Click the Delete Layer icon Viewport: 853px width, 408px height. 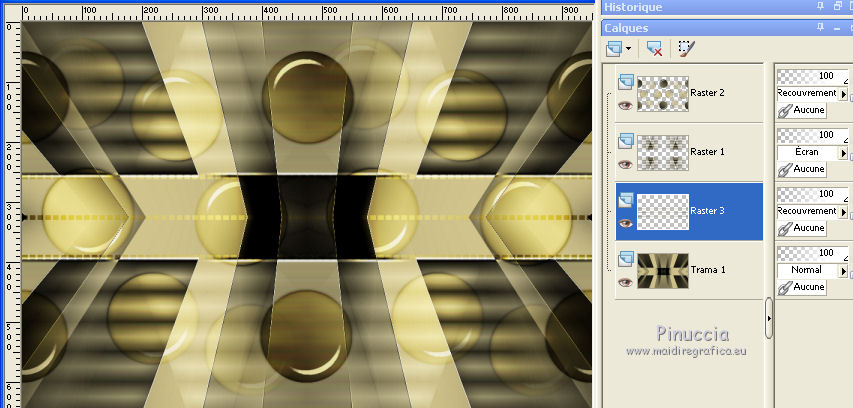pos(654,49)
